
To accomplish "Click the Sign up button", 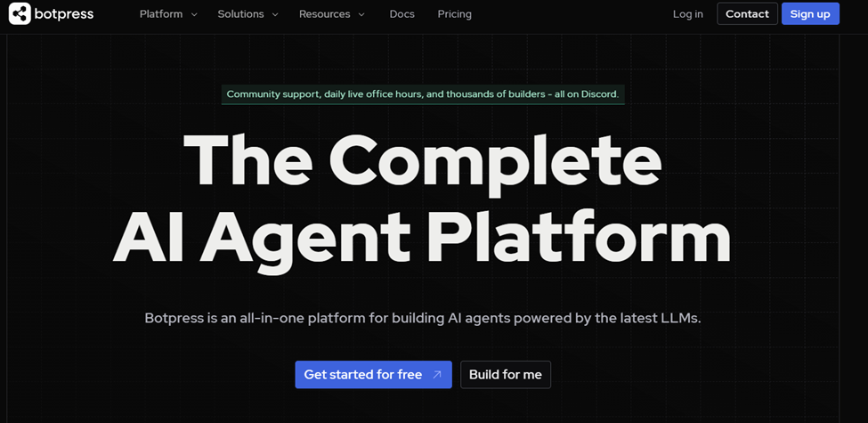I will coord(810,14).
